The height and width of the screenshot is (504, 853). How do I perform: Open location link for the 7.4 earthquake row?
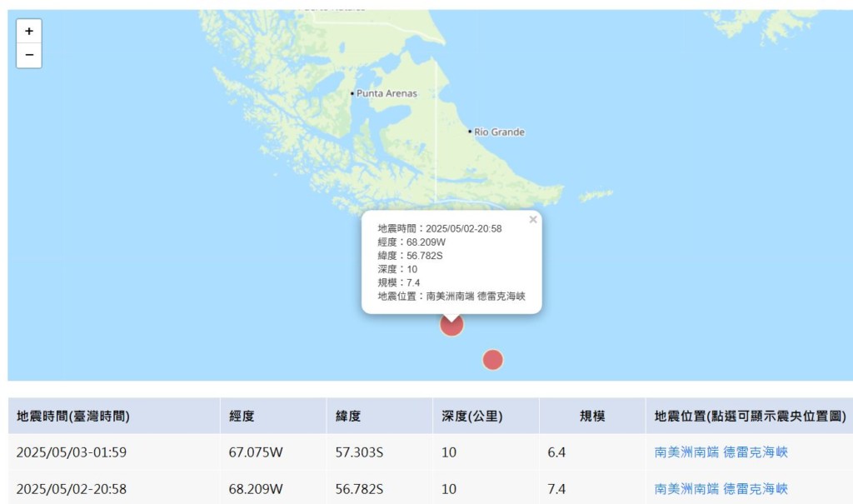(x=721, y=489)
